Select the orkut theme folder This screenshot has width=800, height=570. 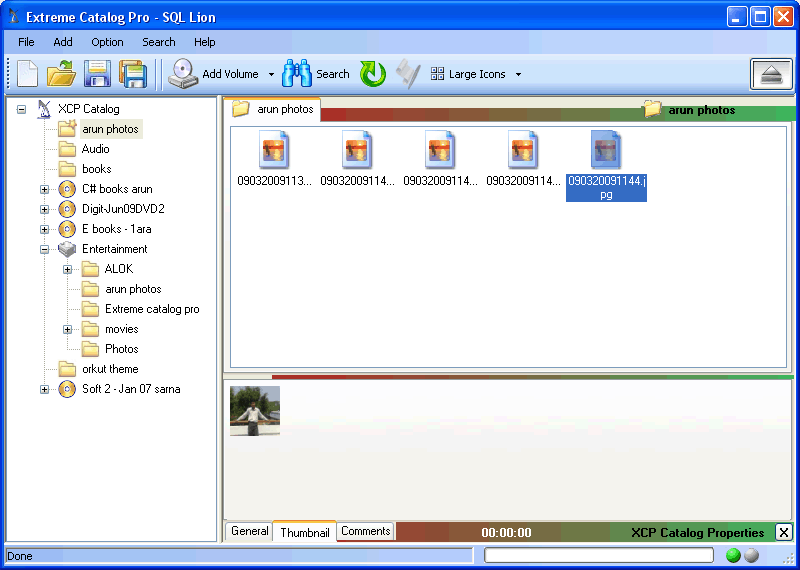pyautogui.click(x=110, y=369)
